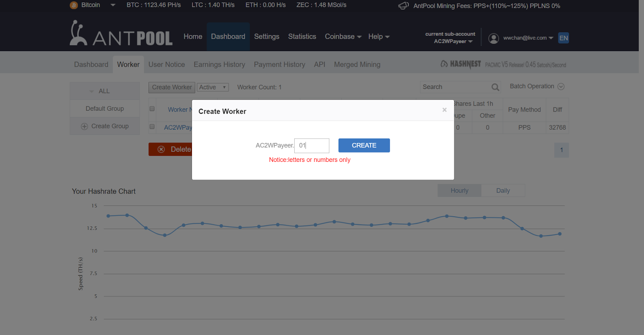Switch to the Earnings History tab
The height and width of the screenshot is (335, 644).
click(219, 64)
